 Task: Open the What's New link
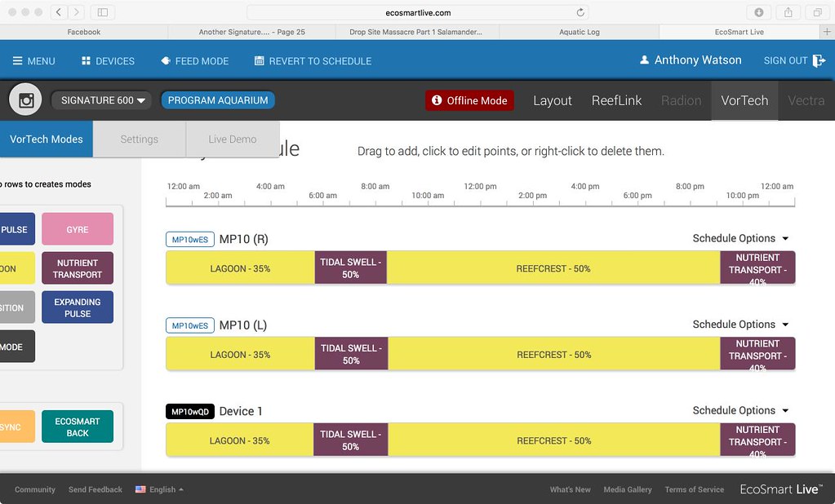[x=571, y=489]
